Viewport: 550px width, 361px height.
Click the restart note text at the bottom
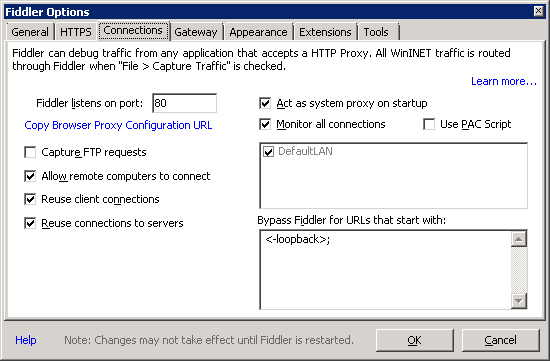209,340
